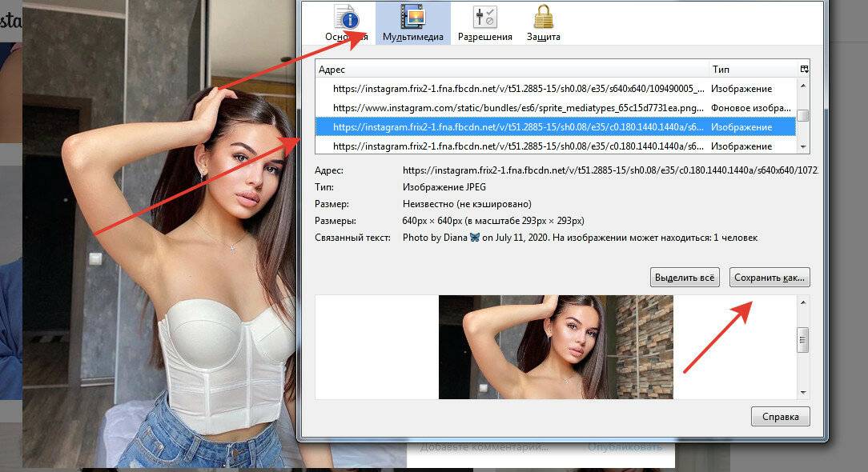Switch to the Защита padlock icon

tap(544, 22)
